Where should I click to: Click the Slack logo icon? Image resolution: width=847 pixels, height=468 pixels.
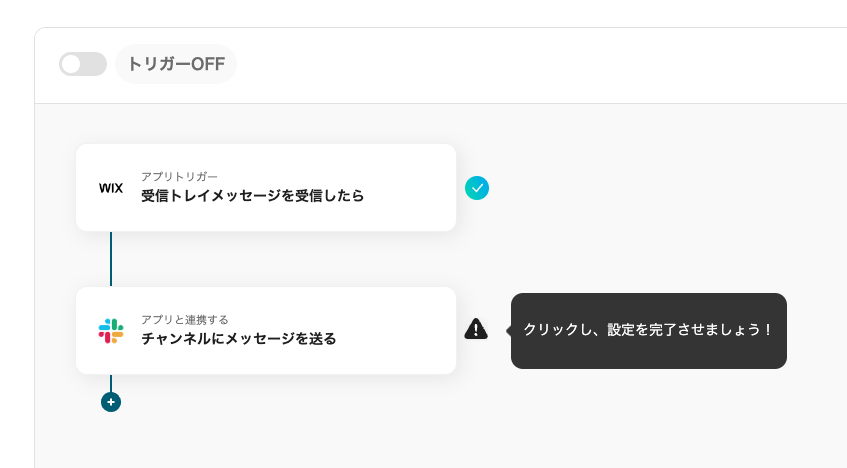pos(111,331)
